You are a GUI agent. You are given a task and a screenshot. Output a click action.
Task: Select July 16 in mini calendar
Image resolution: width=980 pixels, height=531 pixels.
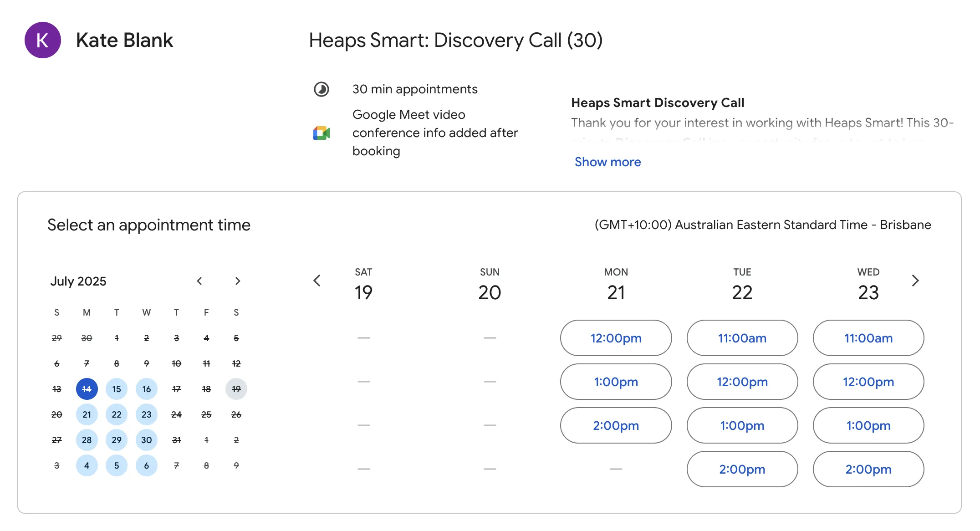click(147, 389)
